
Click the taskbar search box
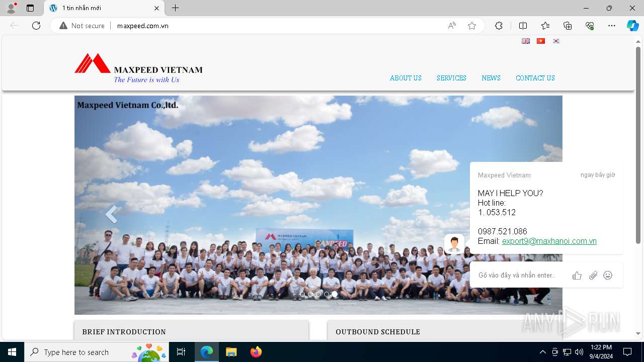click(97, 352)
